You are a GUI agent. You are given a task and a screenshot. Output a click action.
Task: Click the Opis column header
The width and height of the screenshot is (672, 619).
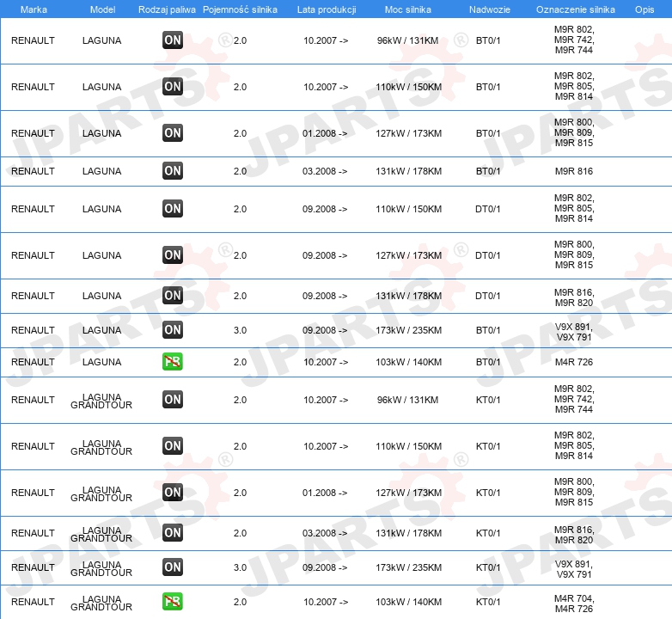click(x=645, y=9)
